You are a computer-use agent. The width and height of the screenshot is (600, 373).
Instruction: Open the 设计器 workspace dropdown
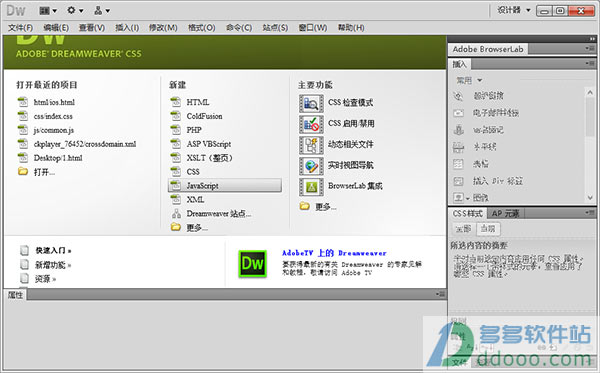click(514, 10)
